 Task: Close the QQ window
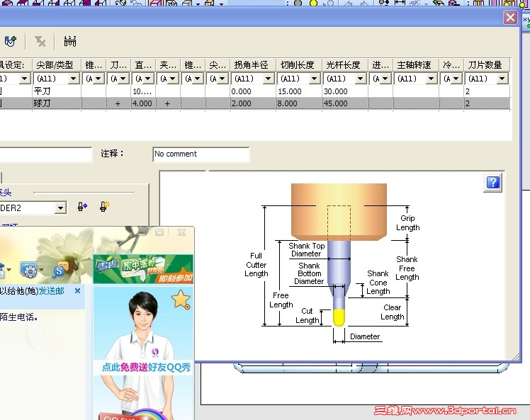[x=181, y=232]
